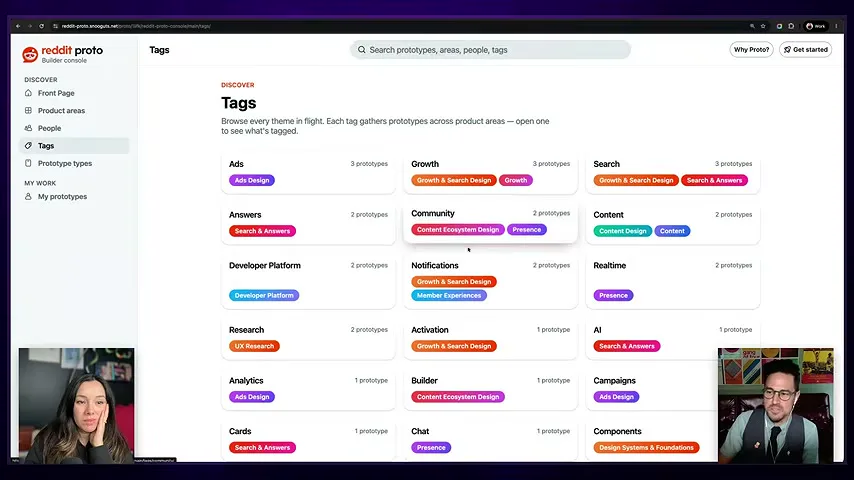The width and height of the screenshot is (854, 480).
Task: Open the Cards tag card title
Action: 240,431
